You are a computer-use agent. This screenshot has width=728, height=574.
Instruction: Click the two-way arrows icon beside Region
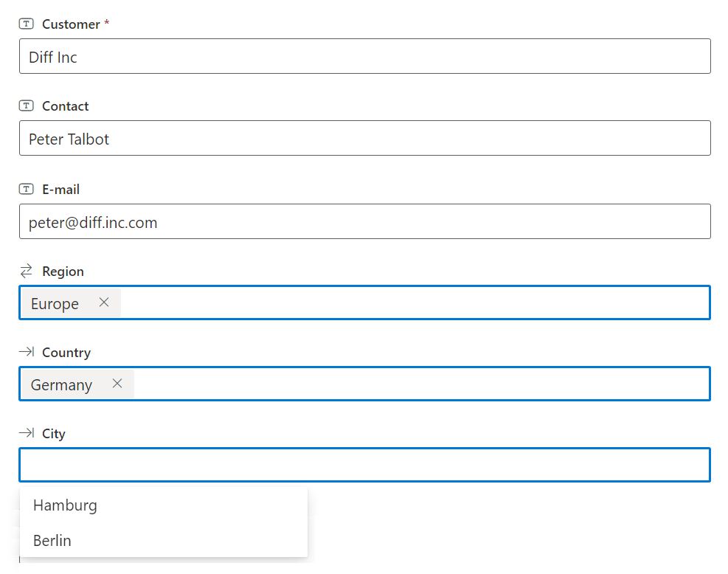26,271
